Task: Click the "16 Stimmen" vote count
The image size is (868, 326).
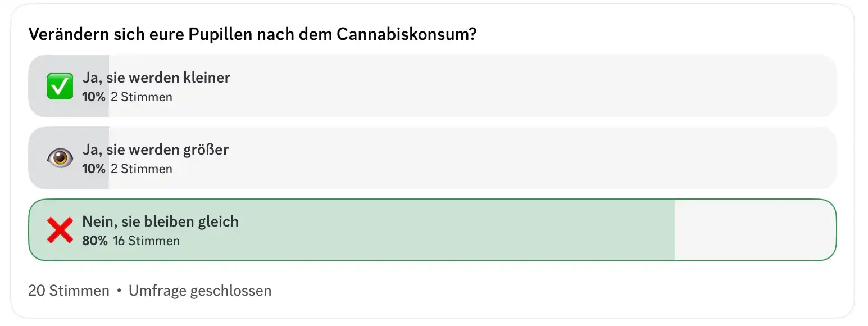Action: [146, 241]
